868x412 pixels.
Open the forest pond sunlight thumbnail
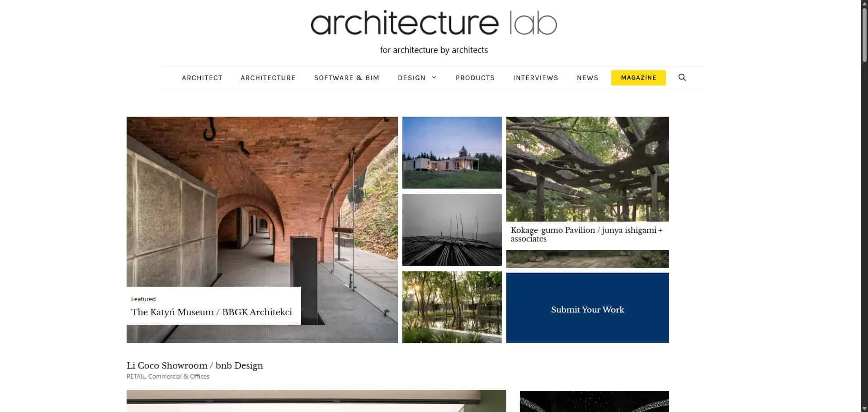[x=452, y=307]
